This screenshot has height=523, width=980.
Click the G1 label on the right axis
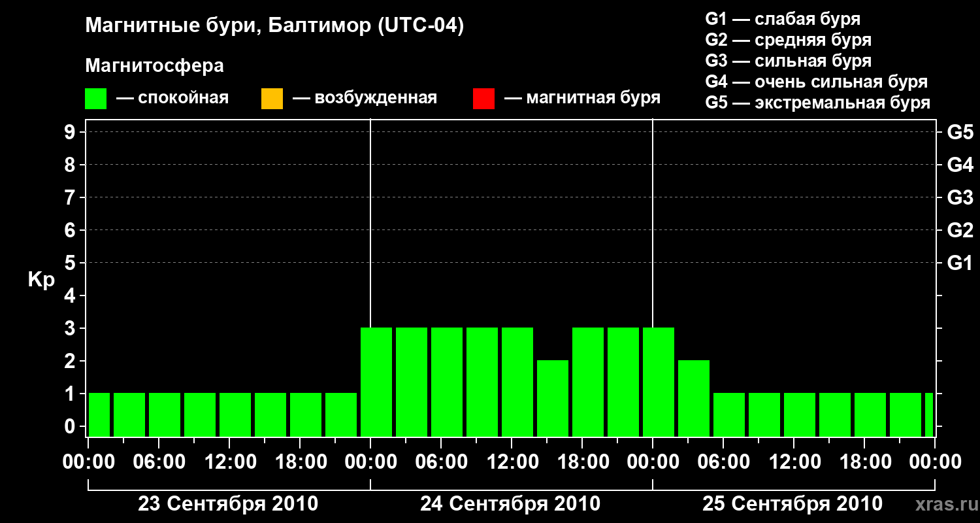[x=960, y=263]
